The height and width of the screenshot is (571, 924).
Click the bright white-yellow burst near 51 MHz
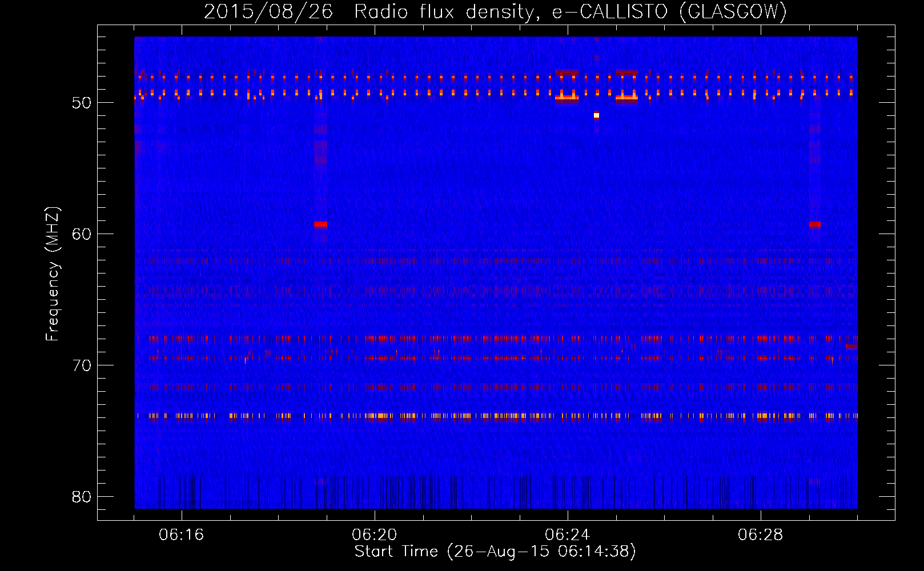click(x=596, y=115)
